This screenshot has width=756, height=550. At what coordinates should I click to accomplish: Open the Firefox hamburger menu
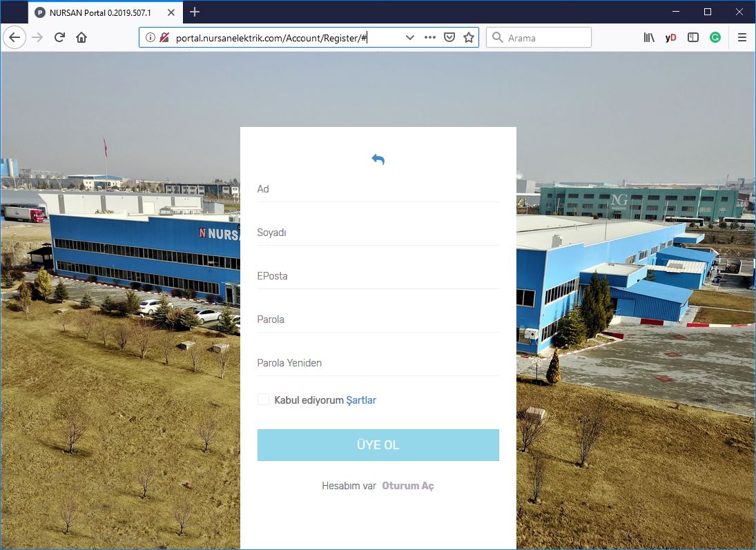(742, 37)
